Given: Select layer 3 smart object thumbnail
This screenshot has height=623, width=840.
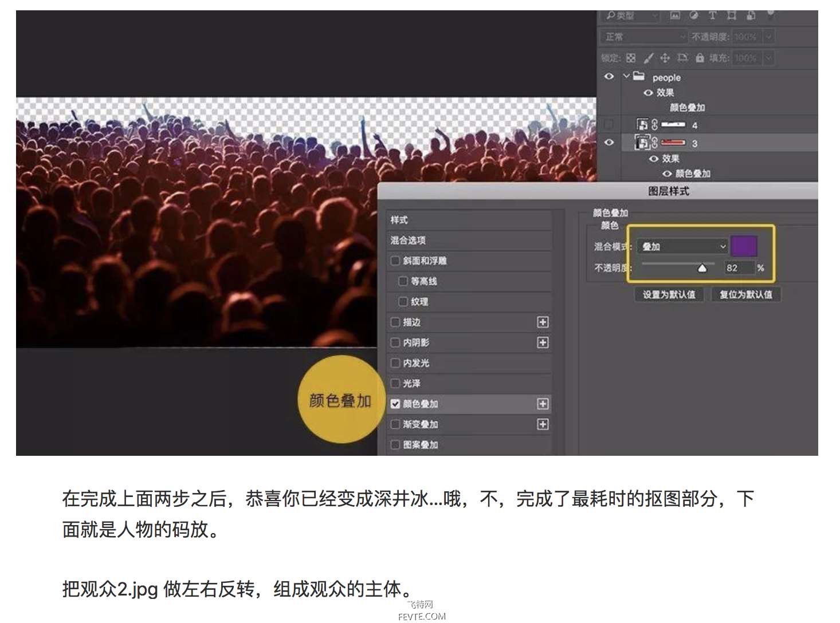Looking at the screenshot, I should 642,143.
